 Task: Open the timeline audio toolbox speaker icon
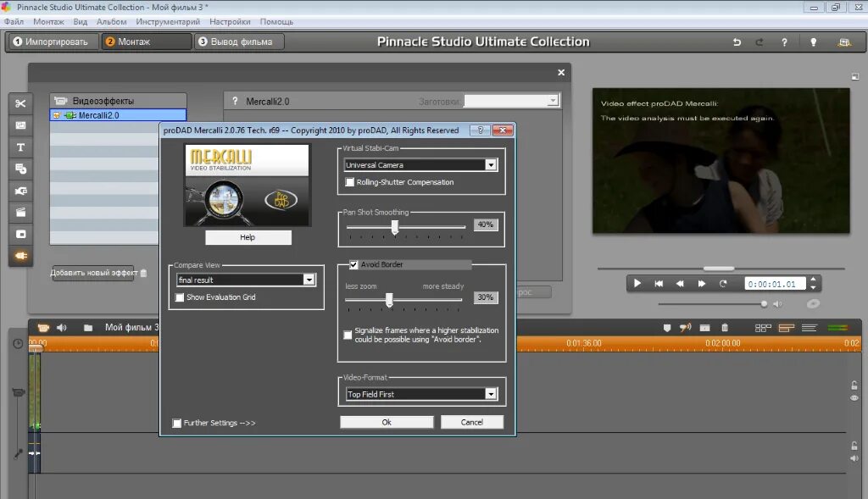coord(61,328)
